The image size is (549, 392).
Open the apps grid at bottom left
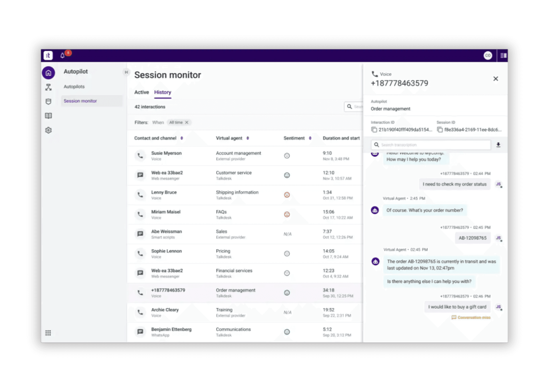pos(48,333)
